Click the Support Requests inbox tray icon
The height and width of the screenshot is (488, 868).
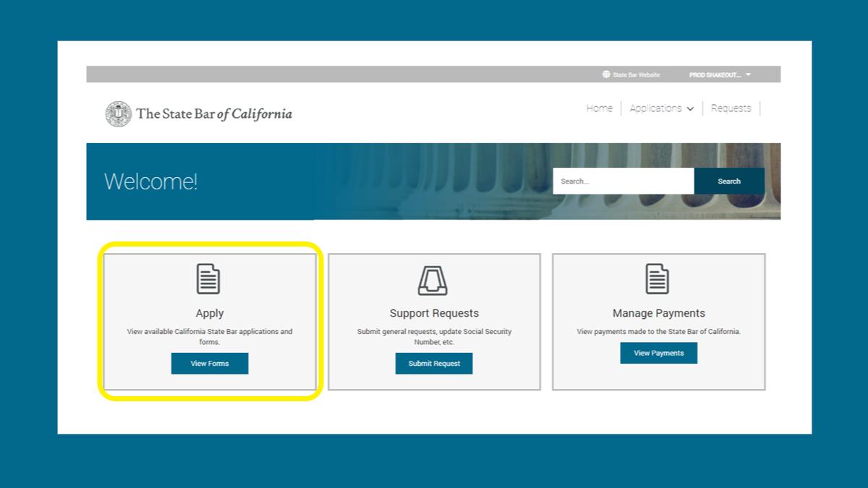pyautogui.click(x=433, y=281)
